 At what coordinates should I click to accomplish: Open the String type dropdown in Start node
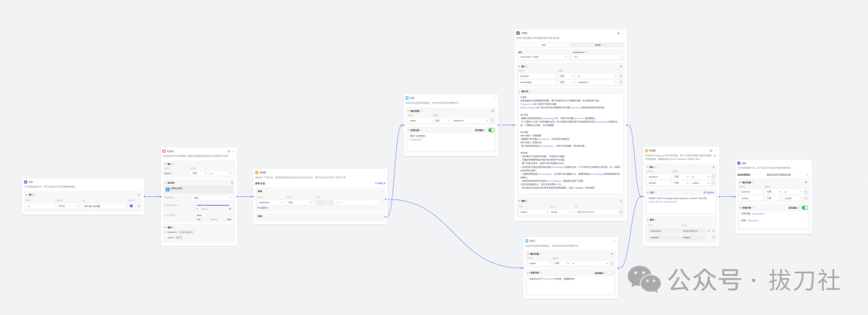pyautogui.click(x=68, y=206)
